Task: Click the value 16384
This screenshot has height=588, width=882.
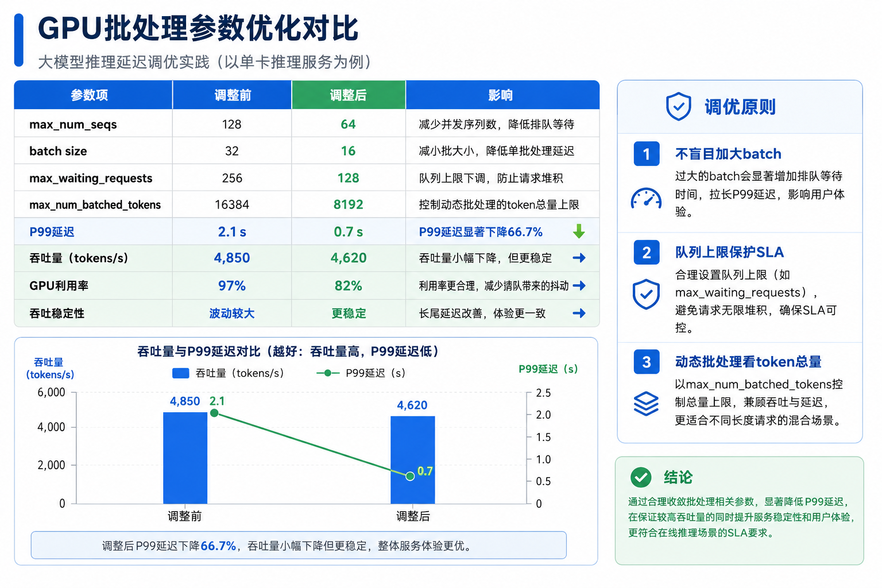Action: [x=232, y=205]
